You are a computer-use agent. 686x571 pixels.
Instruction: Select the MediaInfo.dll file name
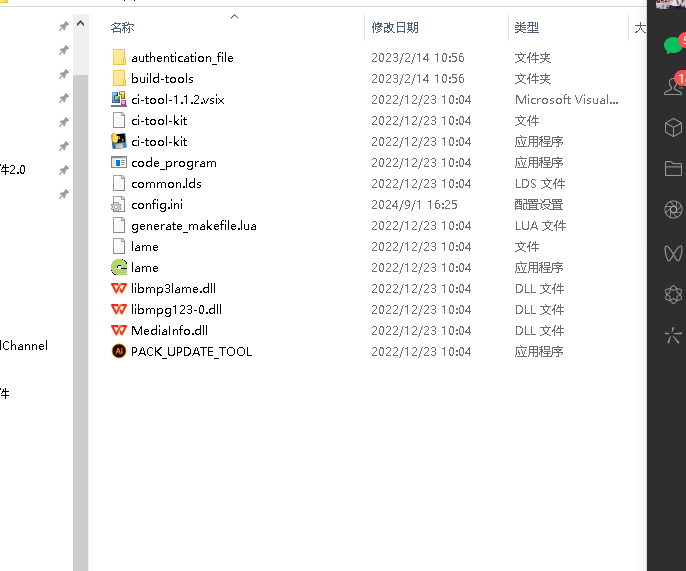(169, 330)
